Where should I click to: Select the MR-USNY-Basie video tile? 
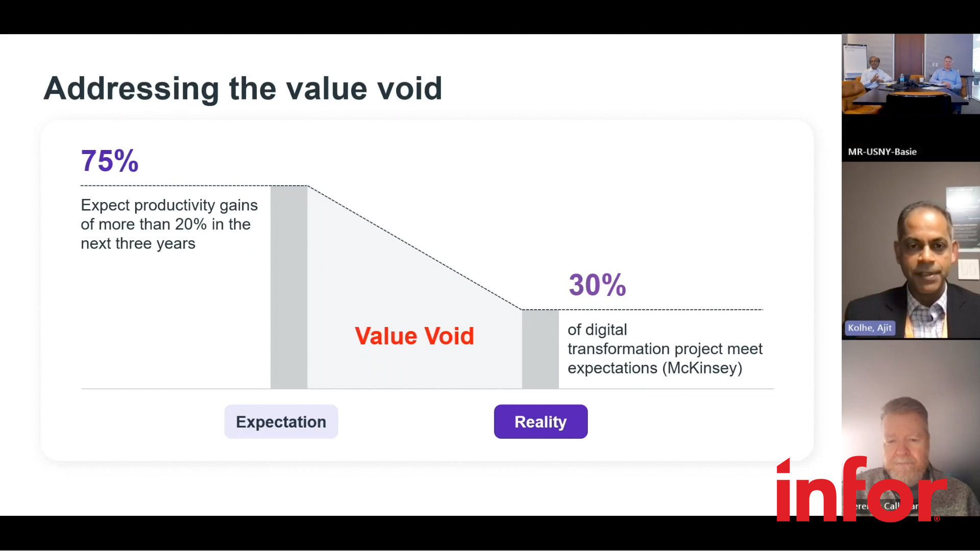tap(911, 97)
